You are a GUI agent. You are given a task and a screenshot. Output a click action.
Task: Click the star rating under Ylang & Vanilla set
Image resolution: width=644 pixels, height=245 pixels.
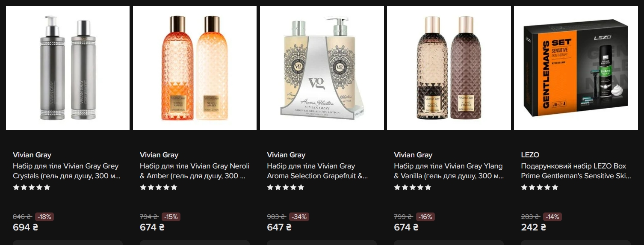pos(413,187)
